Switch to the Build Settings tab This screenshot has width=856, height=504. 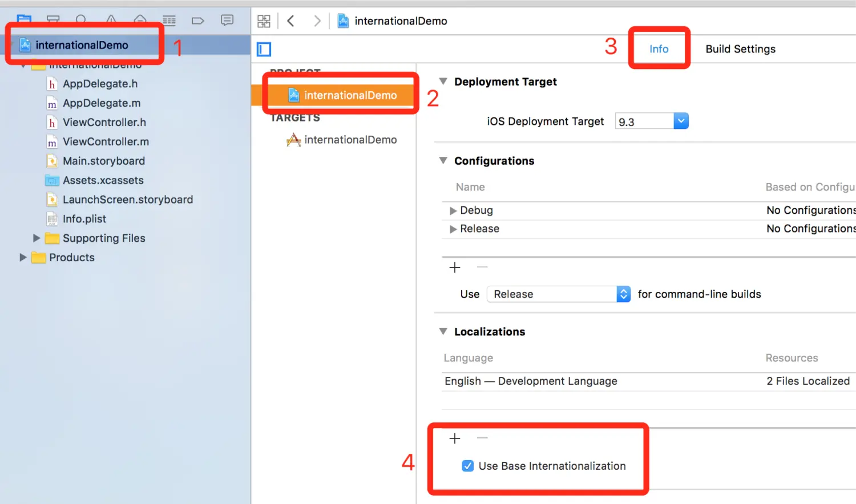740,49
